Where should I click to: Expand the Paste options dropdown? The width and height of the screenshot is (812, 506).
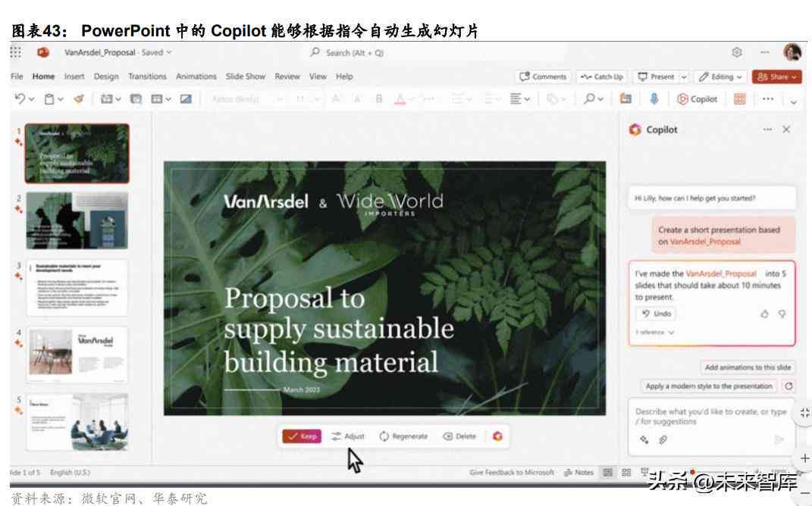click(61, 98)
